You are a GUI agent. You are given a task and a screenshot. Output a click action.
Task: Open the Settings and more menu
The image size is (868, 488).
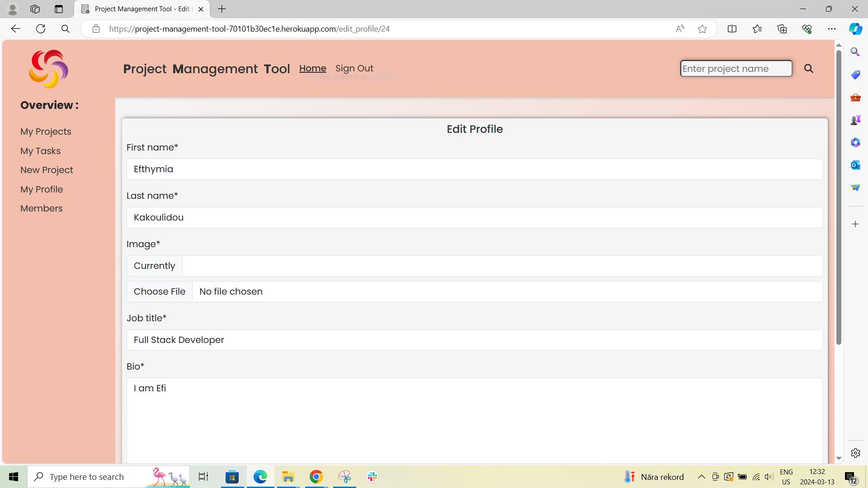[x=832, y=28]
